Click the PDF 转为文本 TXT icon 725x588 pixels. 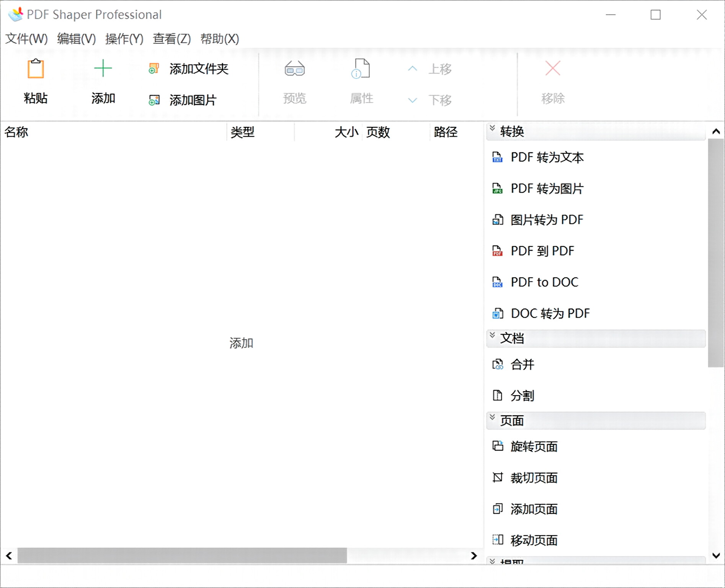coord(497,157)
